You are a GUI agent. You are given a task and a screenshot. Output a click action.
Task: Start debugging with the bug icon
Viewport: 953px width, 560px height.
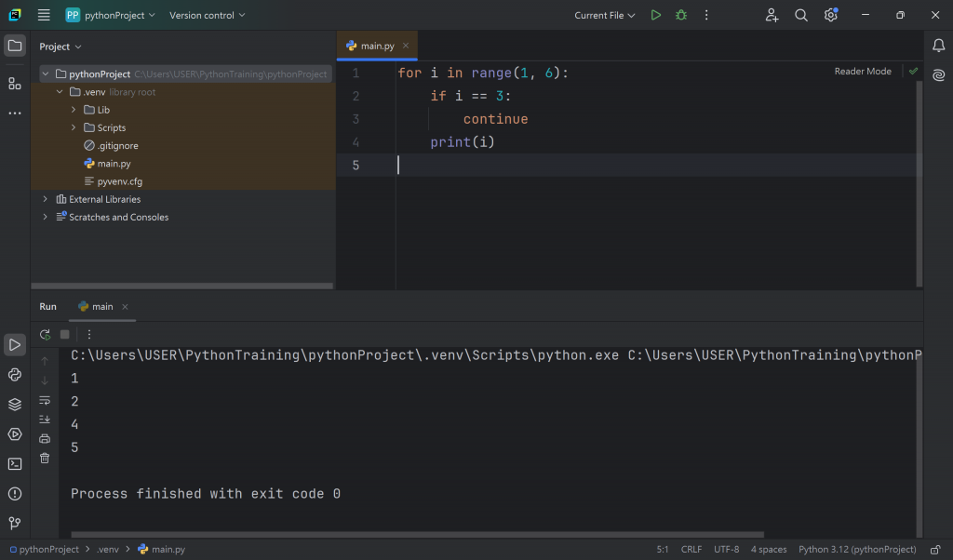click(681, 15)
